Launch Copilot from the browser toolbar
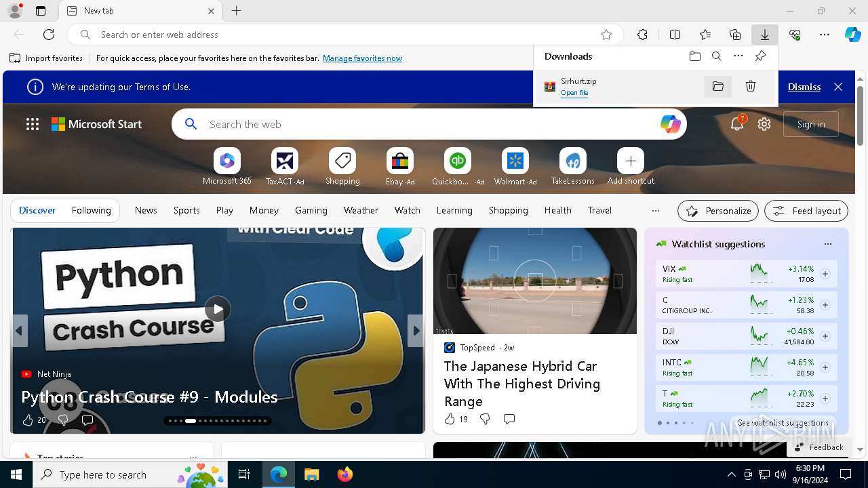The width and height of the screenshot is (868, 488). 852,35
